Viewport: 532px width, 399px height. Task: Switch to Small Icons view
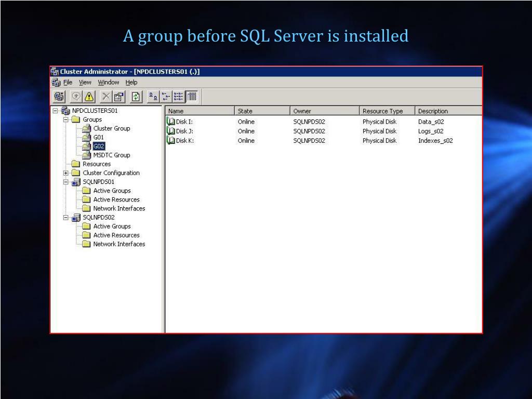tap(166, 97)
